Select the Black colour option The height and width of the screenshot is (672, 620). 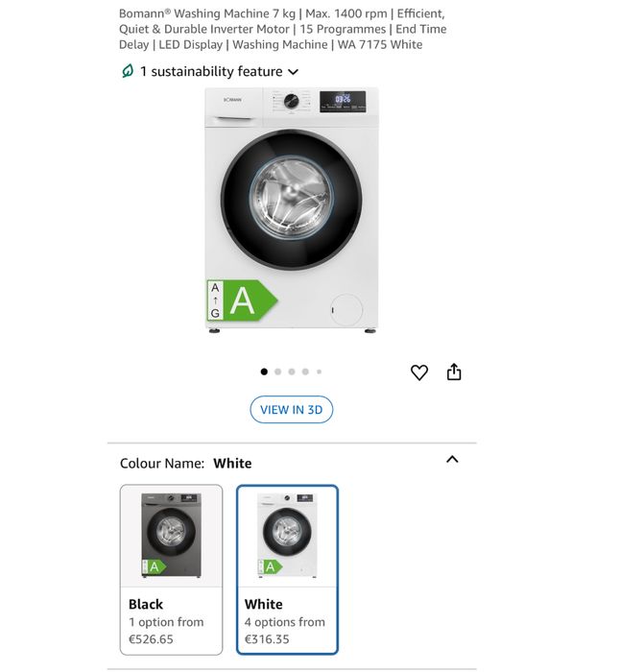pos(172,568)
